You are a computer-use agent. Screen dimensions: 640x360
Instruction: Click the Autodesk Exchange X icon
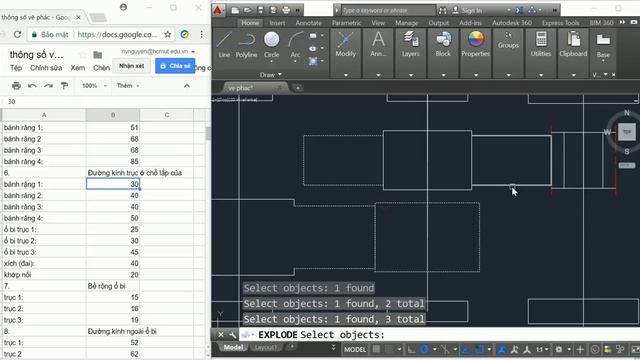tap(519, 10)
